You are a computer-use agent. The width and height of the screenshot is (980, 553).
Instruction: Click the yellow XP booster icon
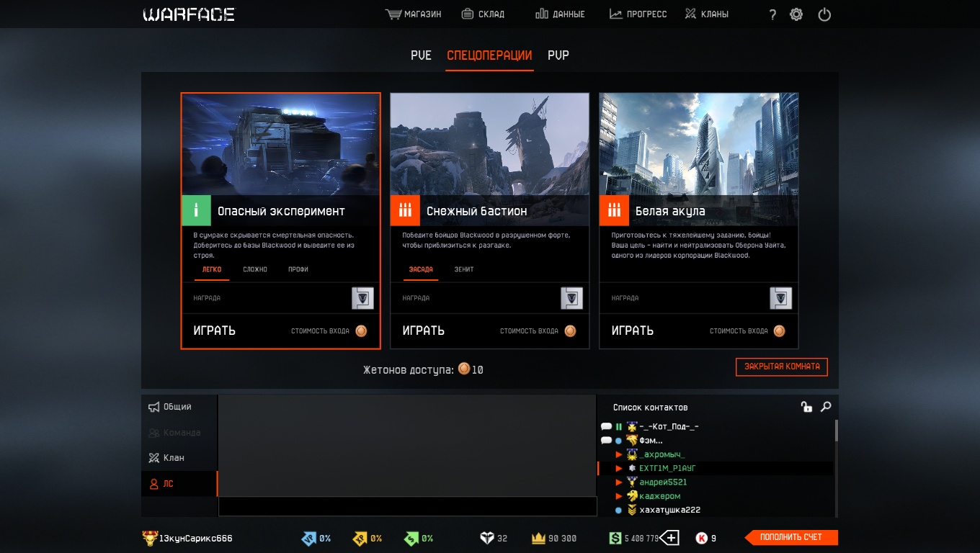click(360, 538)
